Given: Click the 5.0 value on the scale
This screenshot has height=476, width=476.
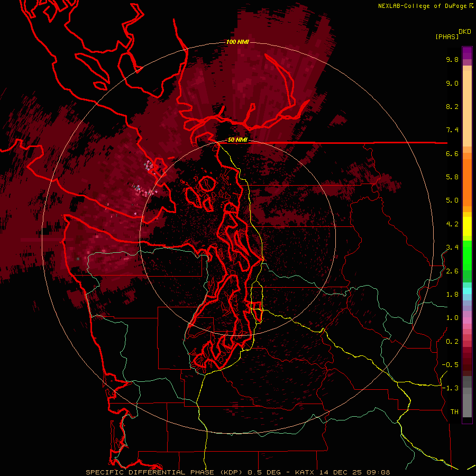Looking at the screenshot, I should click(x=452, y=200).
